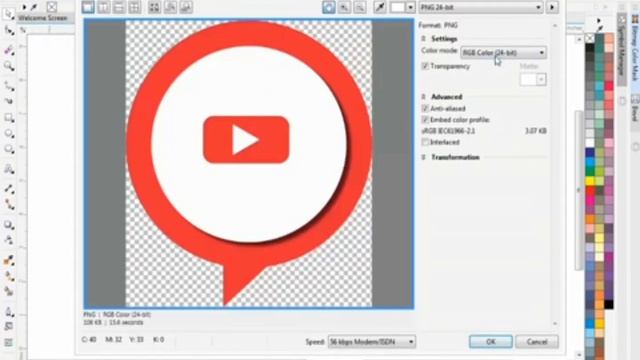Click Zoom in tool in export dialog
This screenshot has width=640, height=360.
pyautogui.click(x=344, y=7)
